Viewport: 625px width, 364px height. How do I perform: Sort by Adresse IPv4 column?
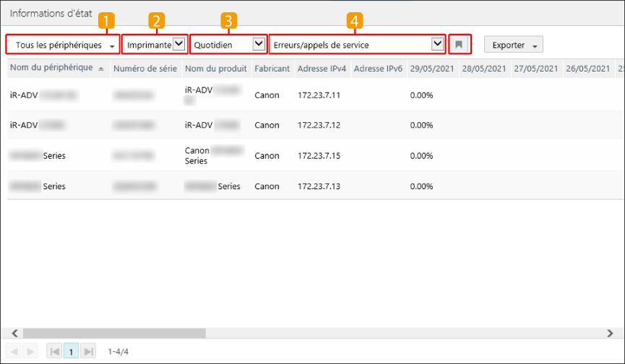click(x=322, y=69)
